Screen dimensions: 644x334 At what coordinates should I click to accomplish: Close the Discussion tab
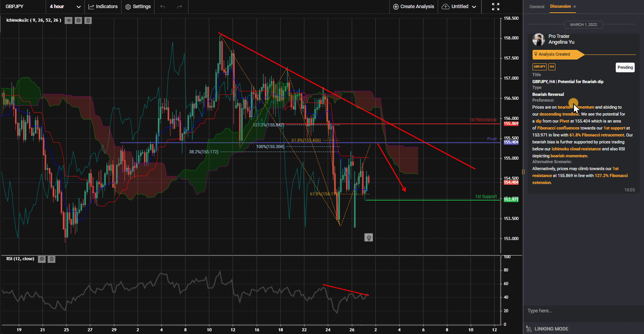pos(575,7)
